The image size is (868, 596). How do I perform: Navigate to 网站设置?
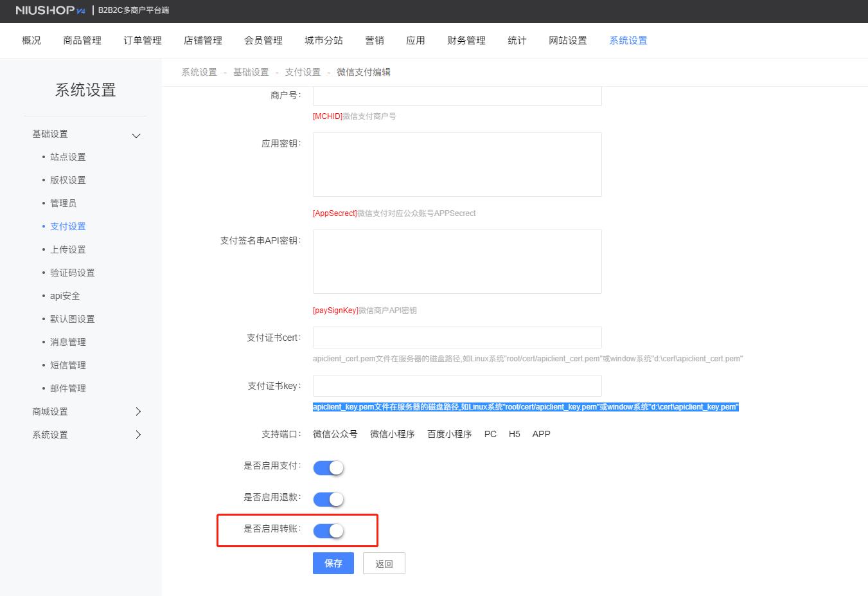pos(567,40)
